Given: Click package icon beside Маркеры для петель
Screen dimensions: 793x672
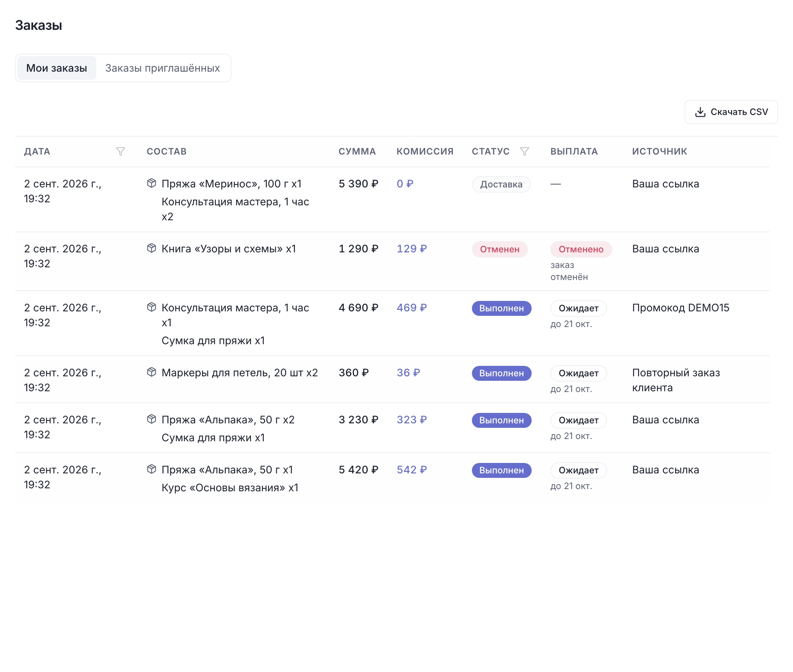Looking at the screenshot, I should pos(152,372).
